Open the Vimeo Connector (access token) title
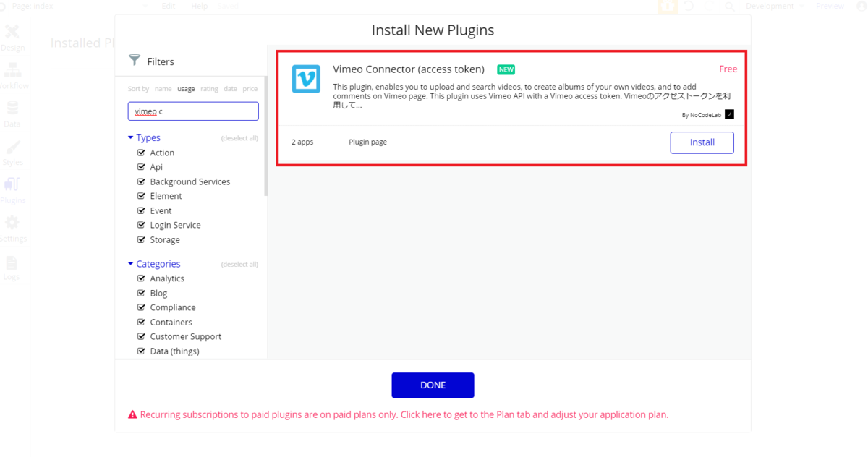 [x=409, y=69]
